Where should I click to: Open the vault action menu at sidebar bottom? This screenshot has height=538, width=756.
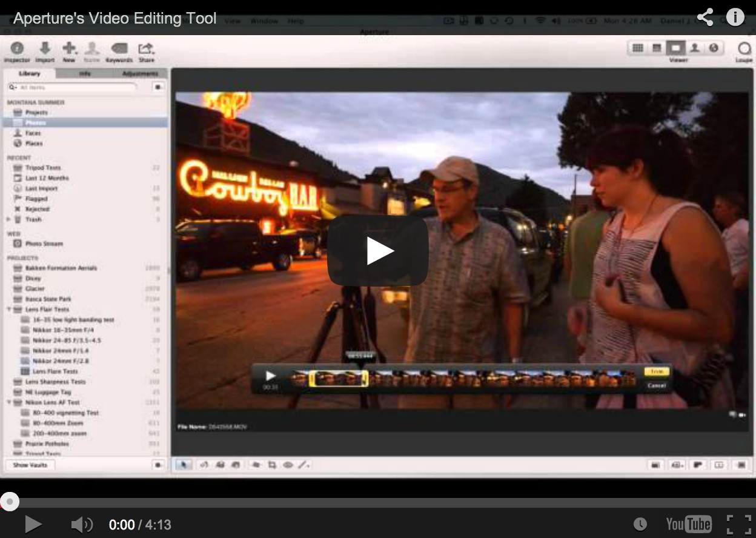click(x=158, y=465)
